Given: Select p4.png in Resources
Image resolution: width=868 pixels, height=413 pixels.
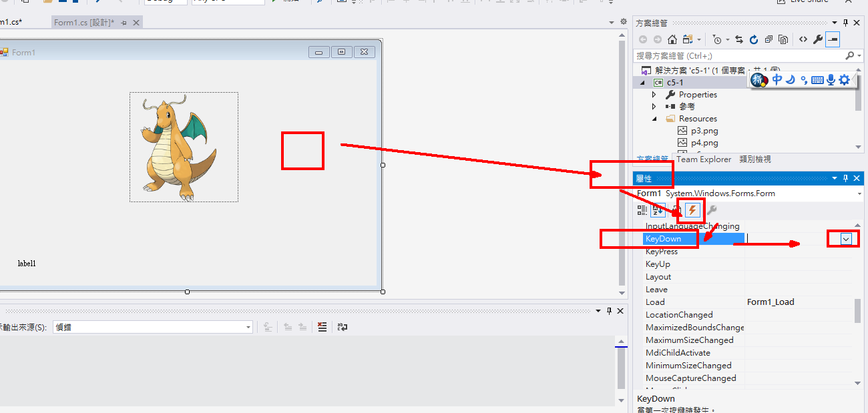Looking at the screenshot, I should point(704,143).
